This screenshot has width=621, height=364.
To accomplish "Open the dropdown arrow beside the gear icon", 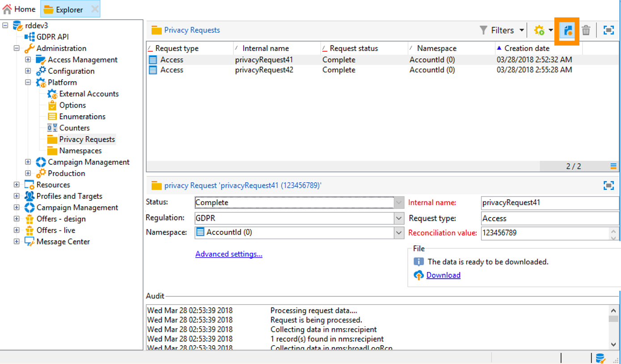I will pos(551,30).
